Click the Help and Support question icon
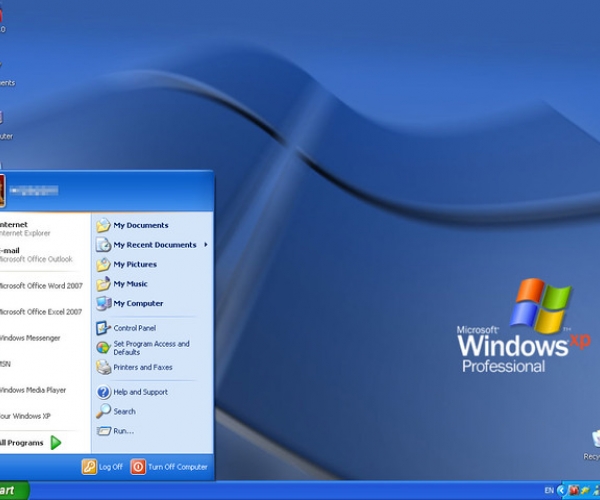The image size is (600, 500). pos(103,392)
